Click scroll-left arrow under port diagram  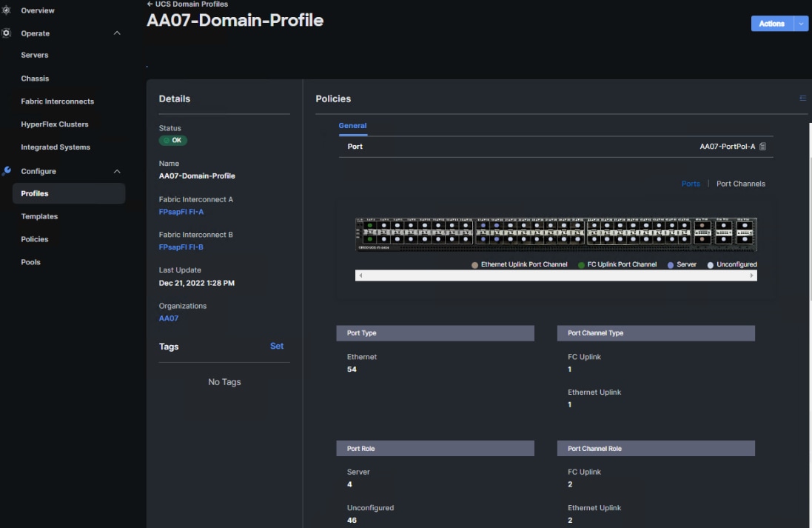pos(360,275)
